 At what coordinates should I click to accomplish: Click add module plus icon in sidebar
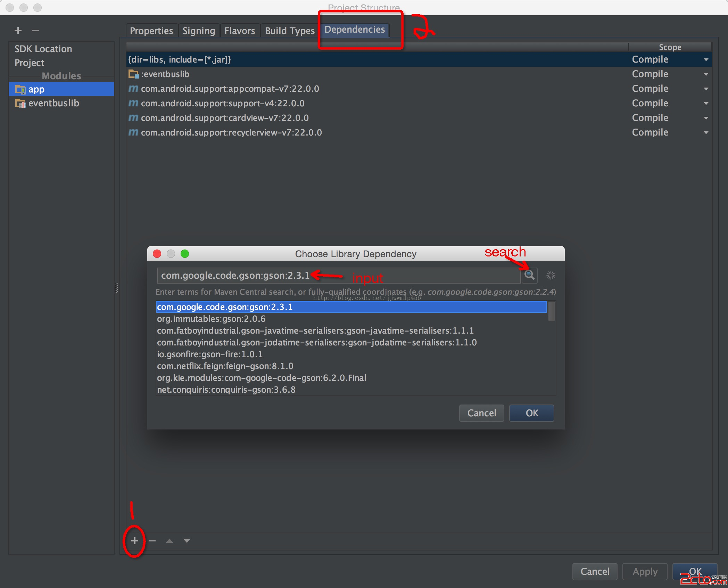tap(18, 31)
